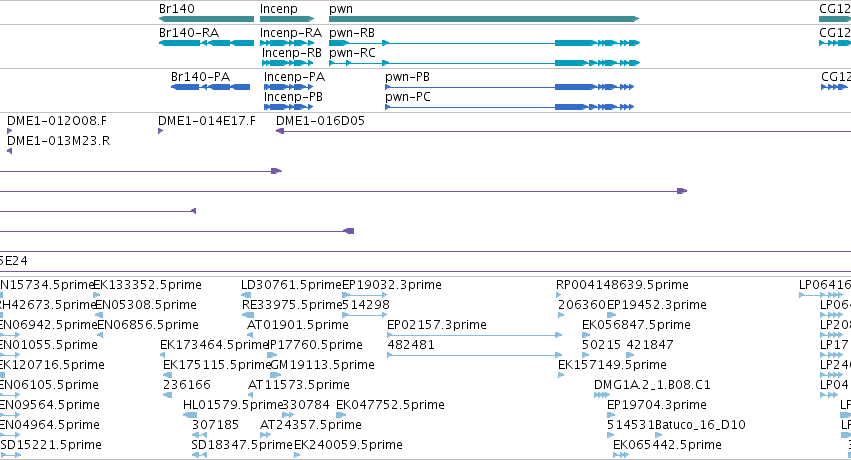
Task: Click the pwn-RC transcript label
Action: pyautogui.click(x=352, y=53)
